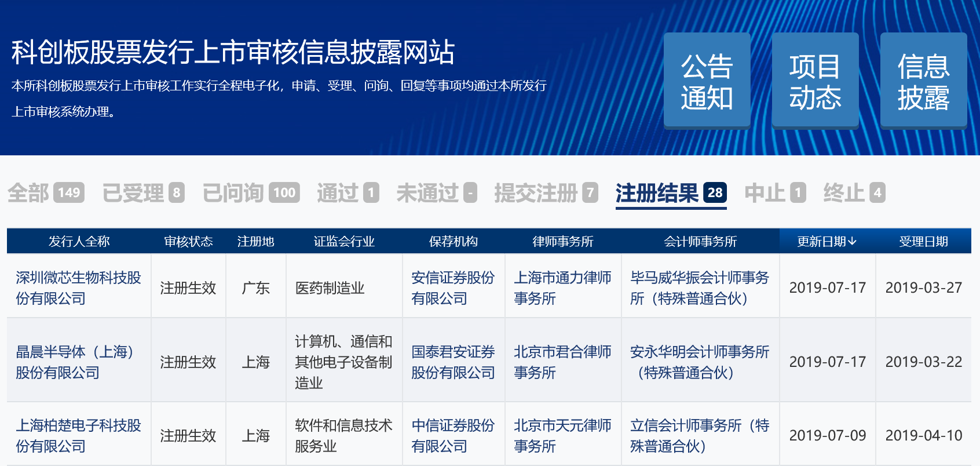Screen dimensions: 980x466
Task: Click the 2019-03-22 acceptance date
Action: (923, 362)
